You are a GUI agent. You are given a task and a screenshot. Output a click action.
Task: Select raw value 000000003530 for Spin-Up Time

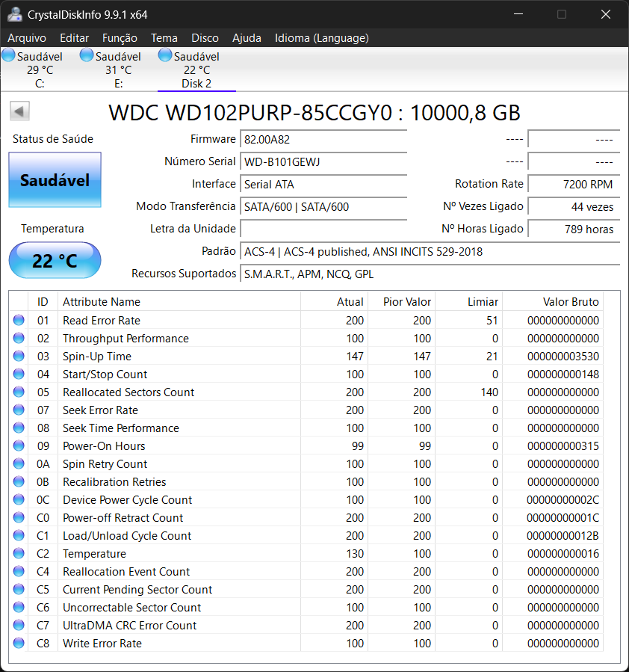tap(563, 356)
